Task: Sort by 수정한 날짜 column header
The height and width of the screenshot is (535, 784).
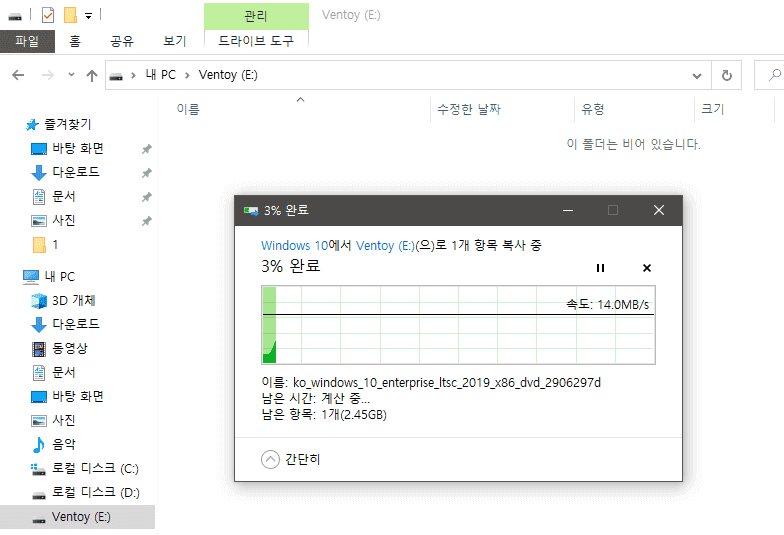Action: click(468, 109)
